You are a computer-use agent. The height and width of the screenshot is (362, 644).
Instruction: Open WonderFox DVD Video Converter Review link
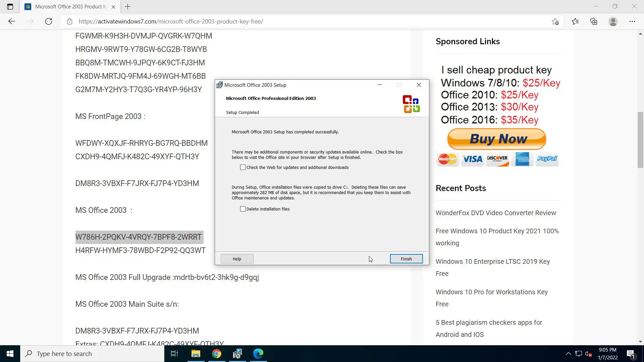click(495, 213)
